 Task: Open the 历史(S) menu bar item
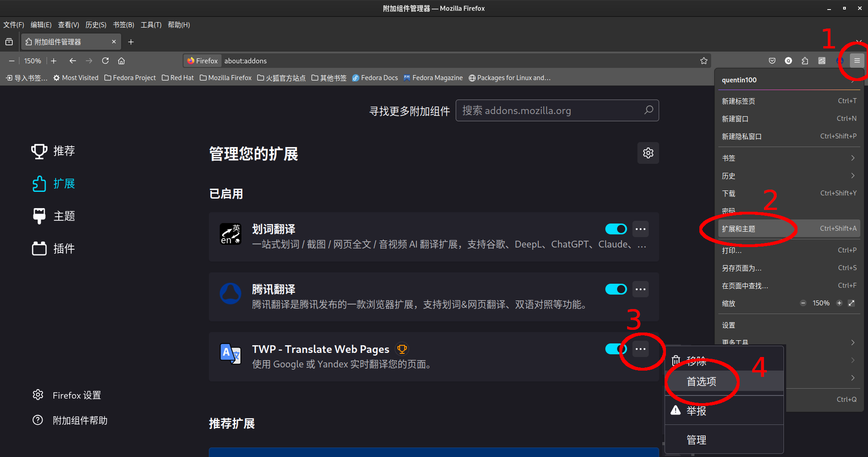point(96,25)
